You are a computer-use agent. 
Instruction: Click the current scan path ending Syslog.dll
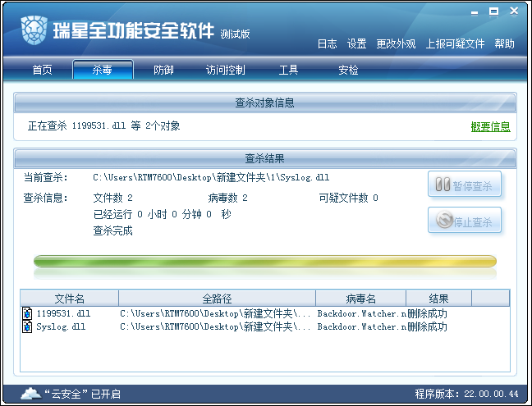211,178
